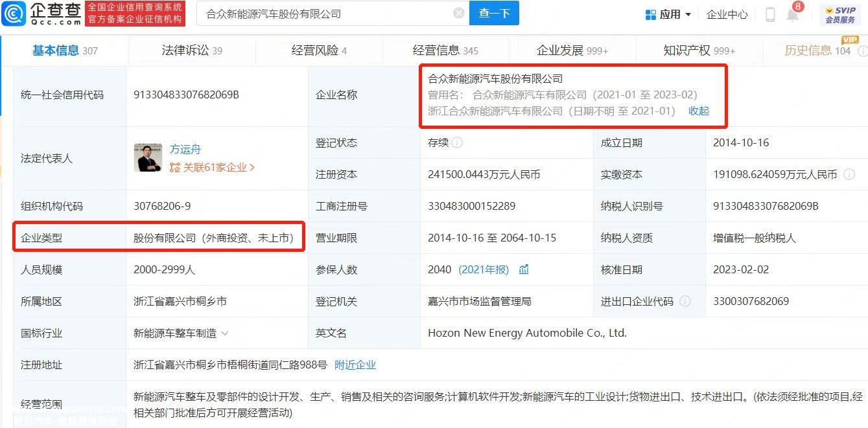Open 方运舟 legal representative link
The width and height of the screenshot is (868, 428).
point(185,149)
